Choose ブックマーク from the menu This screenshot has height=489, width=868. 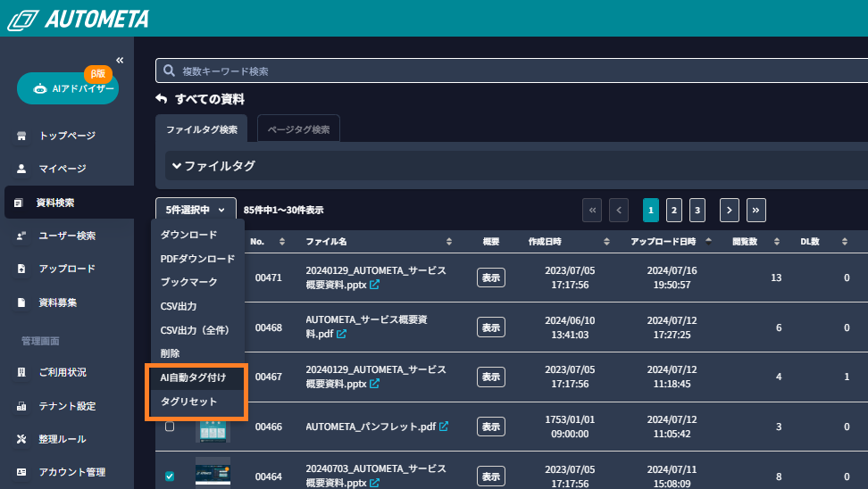pyautogui.click(x=188, y=282)
